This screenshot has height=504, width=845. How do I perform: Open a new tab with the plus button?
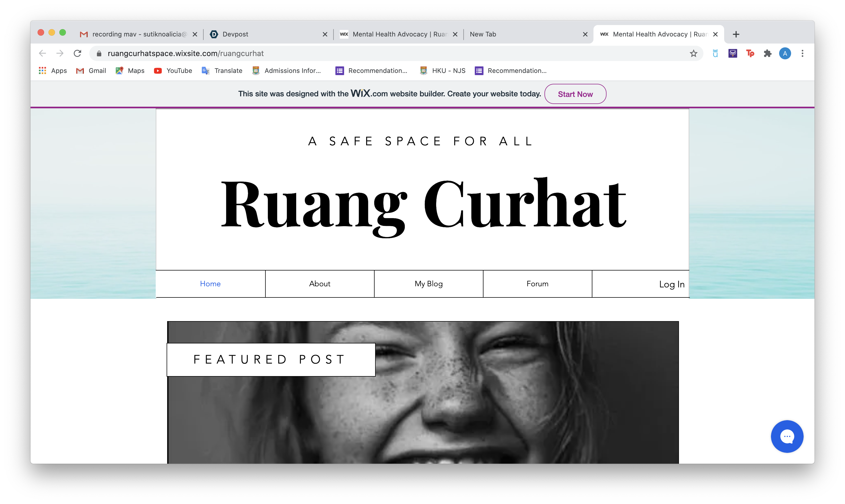click(736, 34)
